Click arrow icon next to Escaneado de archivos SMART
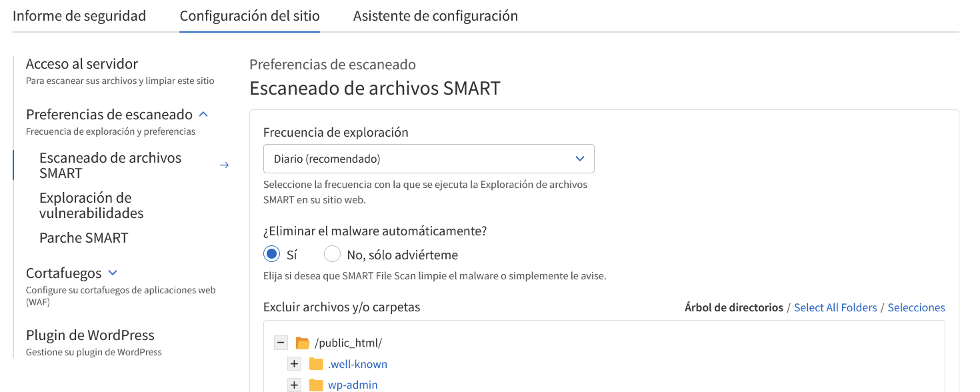This screenshot has height=392, width=980. coord(225,165)
